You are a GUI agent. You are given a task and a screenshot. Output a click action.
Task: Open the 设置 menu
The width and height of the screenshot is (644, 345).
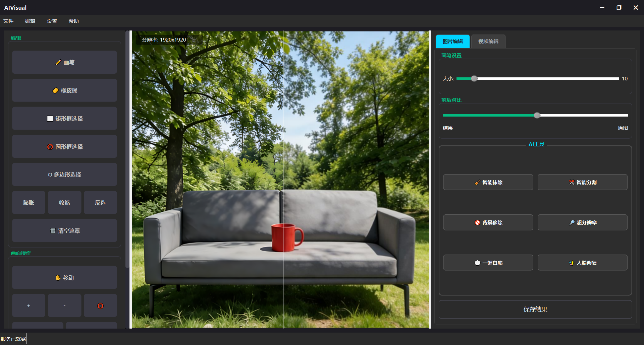pyautogui.click(x=52, y=21)
